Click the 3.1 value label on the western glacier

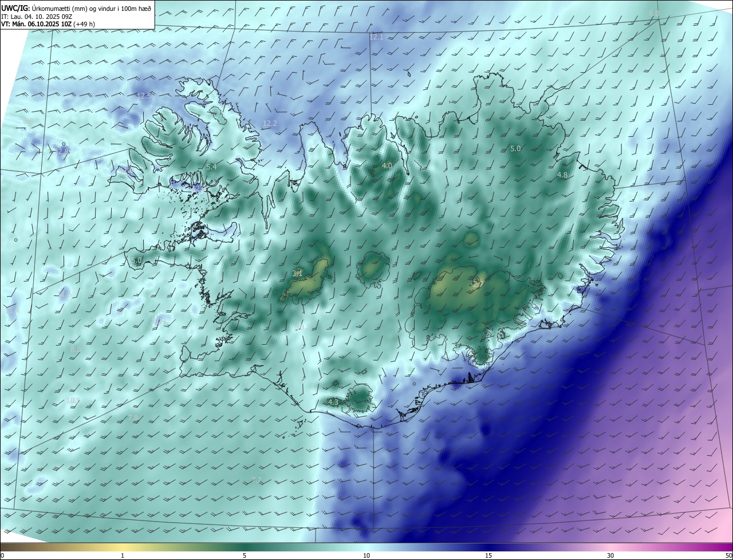tap(297, 274)
